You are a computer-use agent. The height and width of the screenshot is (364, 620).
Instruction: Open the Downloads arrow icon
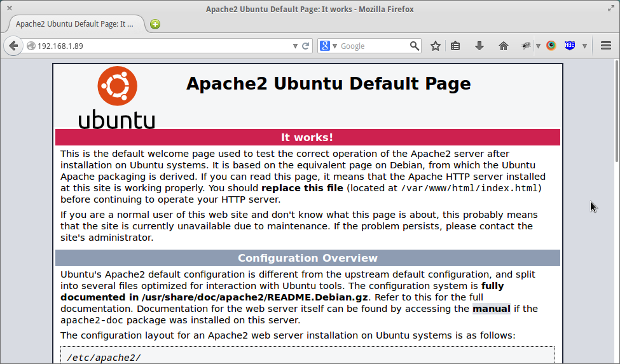tap(479, 46)
